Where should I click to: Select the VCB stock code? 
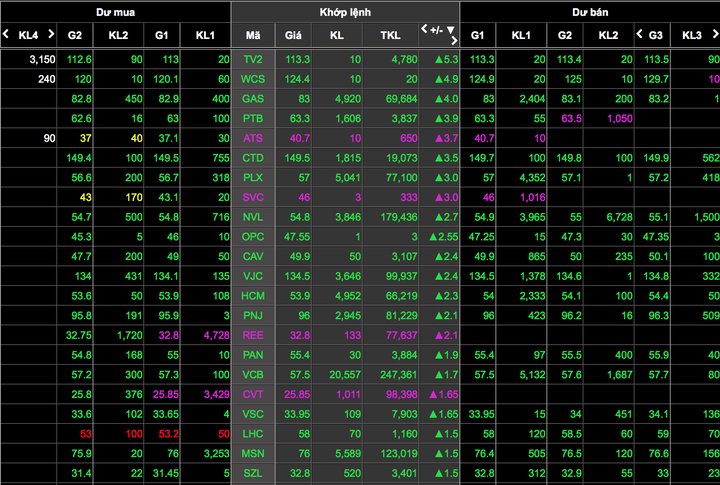tap(253, 374)
